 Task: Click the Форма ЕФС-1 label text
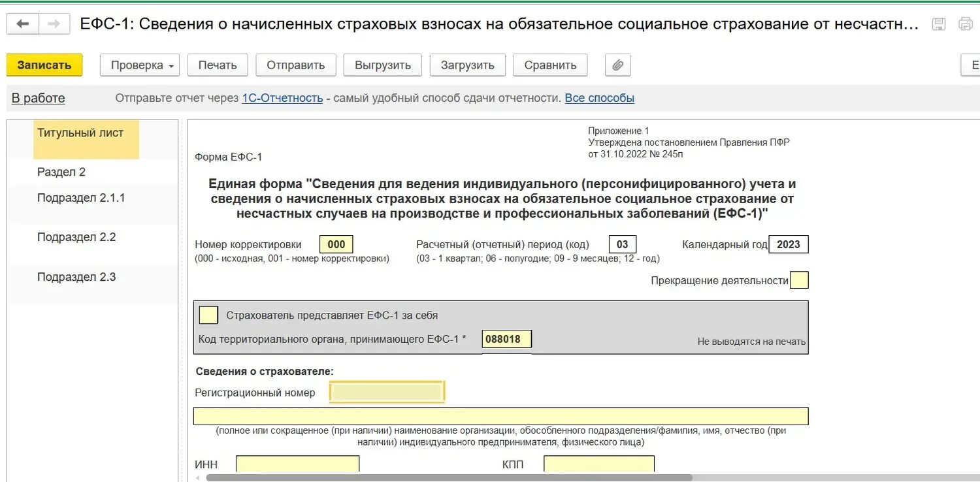click(x=228, y=157)
